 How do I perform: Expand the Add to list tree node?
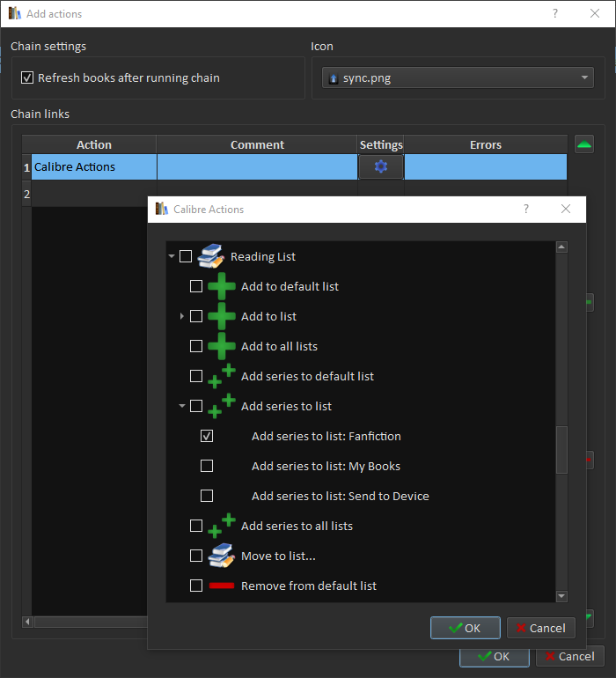pos(182,316)
